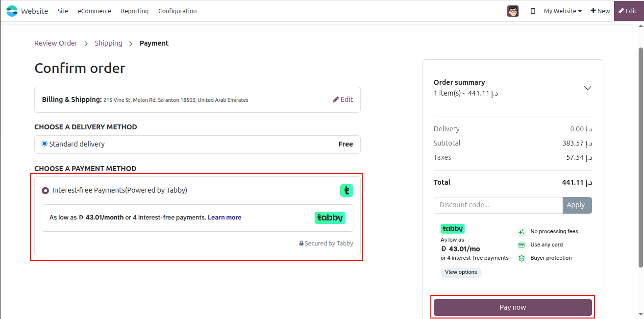Apply the discount code
Image resolution: width=644 pixels, height=319 pixels.
pyautogui.click(x=577, y=205)
